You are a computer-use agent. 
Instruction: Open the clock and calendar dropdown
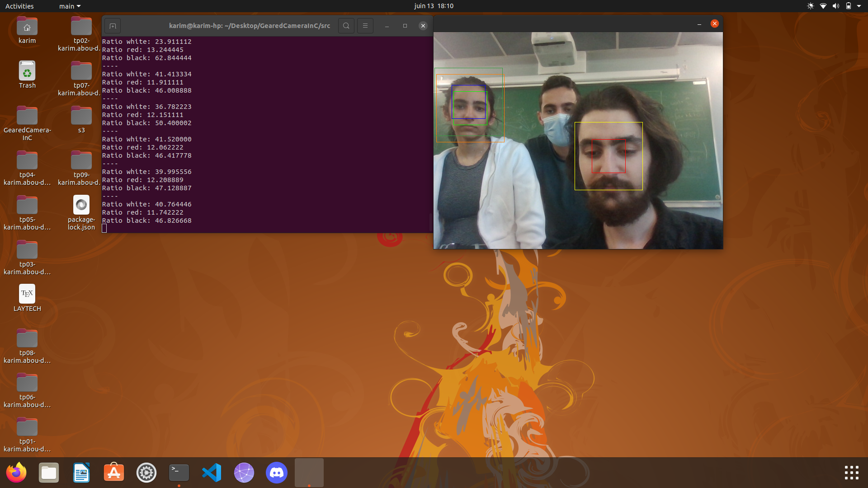tap(434, 6)
